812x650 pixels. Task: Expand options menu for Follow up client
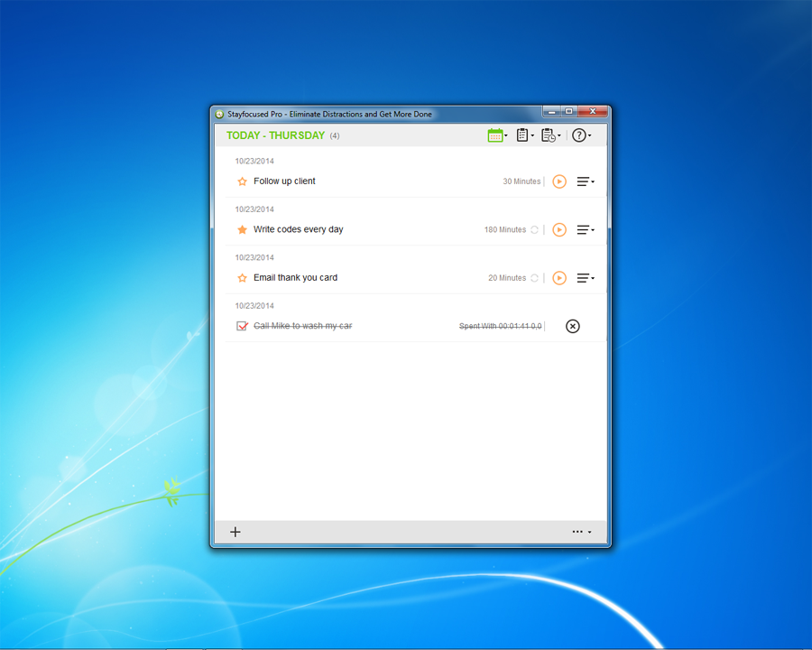point(586,181)
